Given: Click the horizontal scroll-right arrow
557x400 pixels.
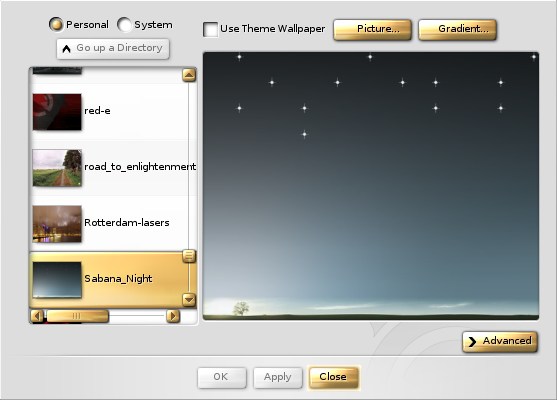Looking at the screenshot, I should pyautogui.click(x=173, y=316).
